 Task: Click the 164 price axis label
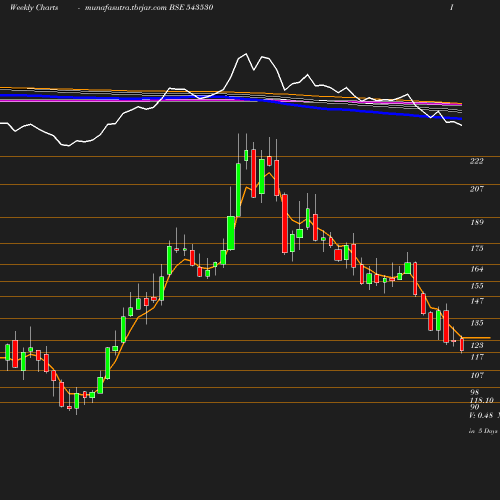(477, 269)
